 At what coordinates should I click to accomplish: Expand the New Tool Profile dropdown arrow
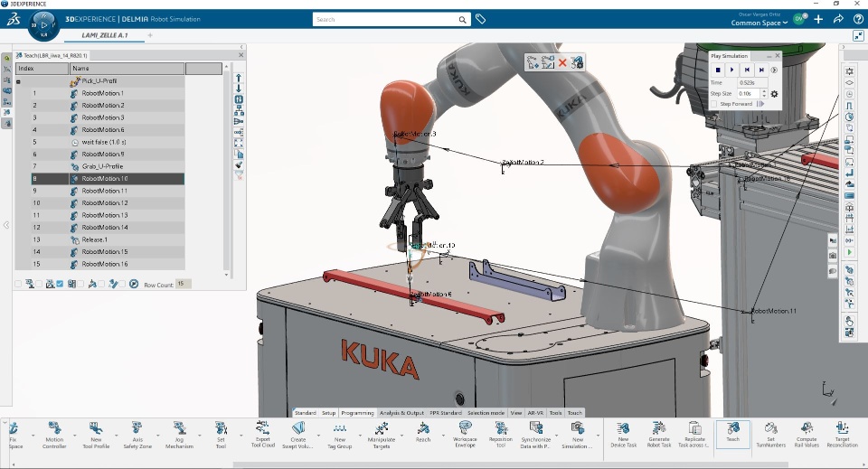tap(117, 436)
